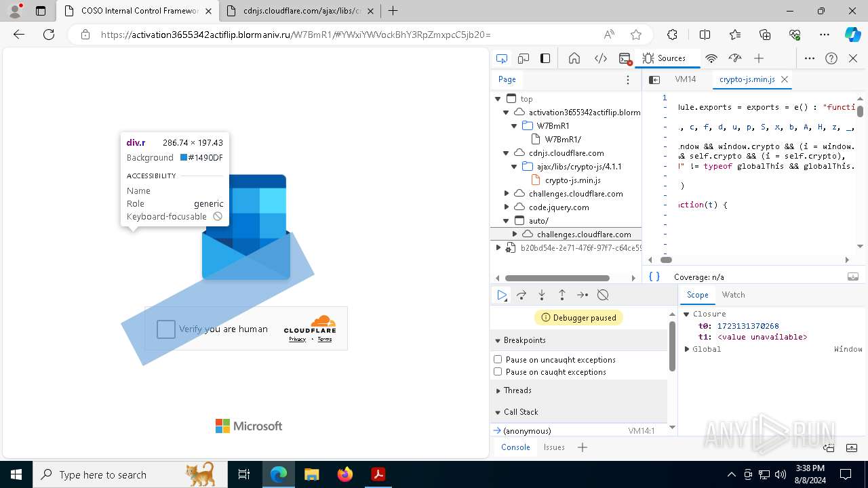Add more tools with DevTools plus button
Image resolution: width=868 pixels, height=488 pixels.
759,58
